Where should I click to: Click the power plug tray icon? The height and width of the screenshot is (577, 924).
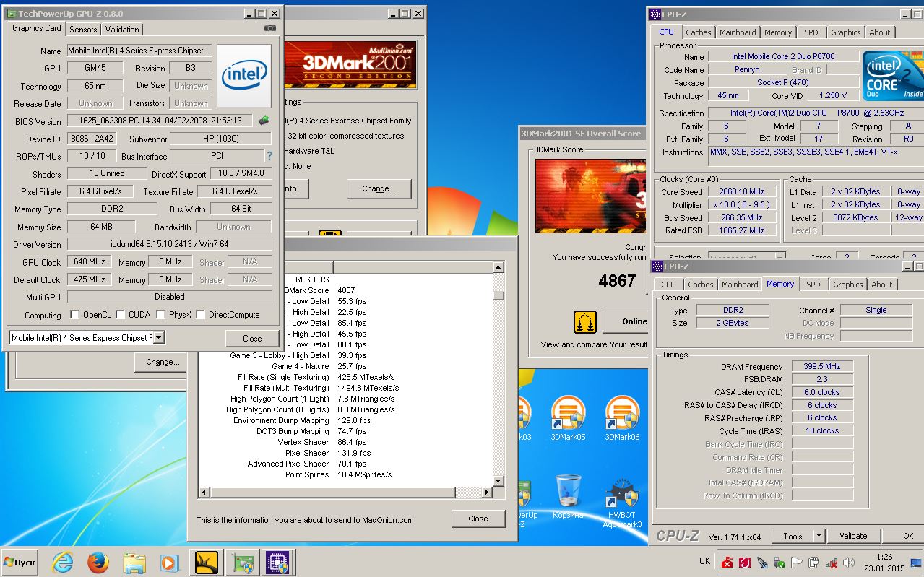(x=814, y=563)
